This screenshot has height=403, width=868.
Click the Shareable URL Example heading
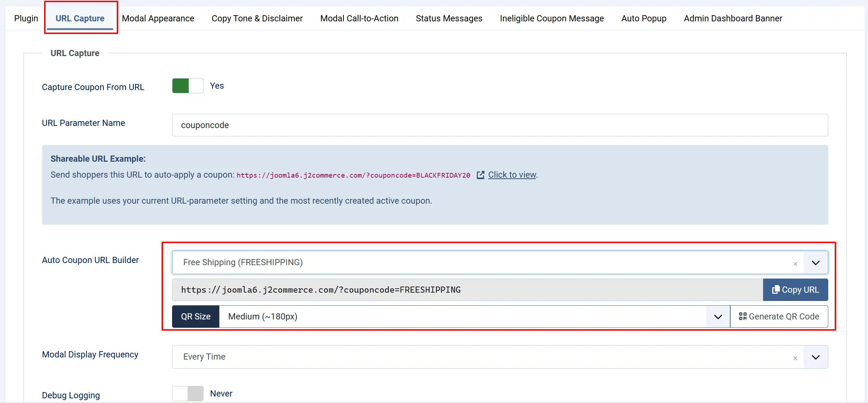coord(98,159)
